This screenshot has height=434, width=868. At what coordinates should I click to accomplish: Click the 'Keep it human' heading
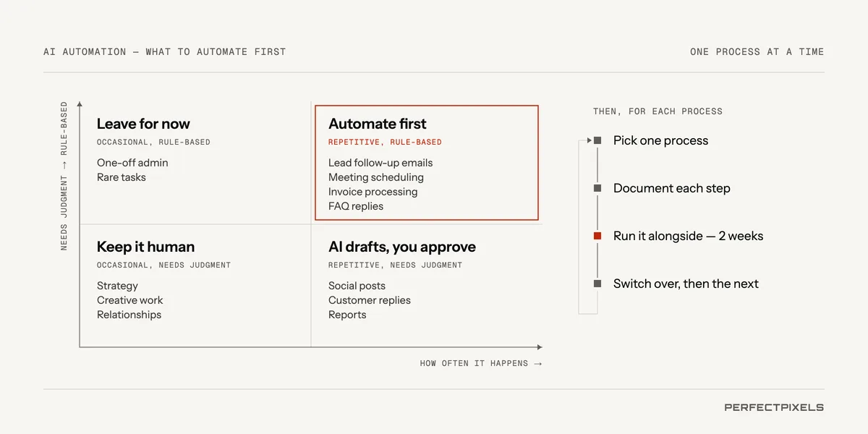145,247
